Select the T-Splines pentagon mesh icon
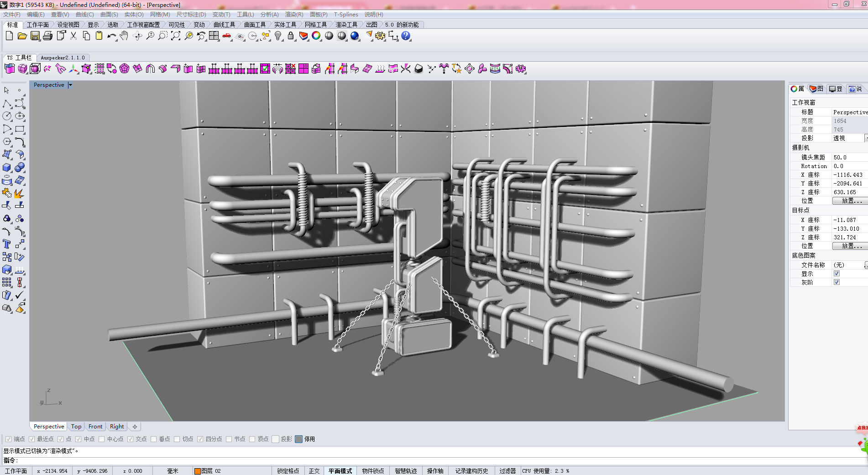The image size is (868, 475). [x=125, y=69]
